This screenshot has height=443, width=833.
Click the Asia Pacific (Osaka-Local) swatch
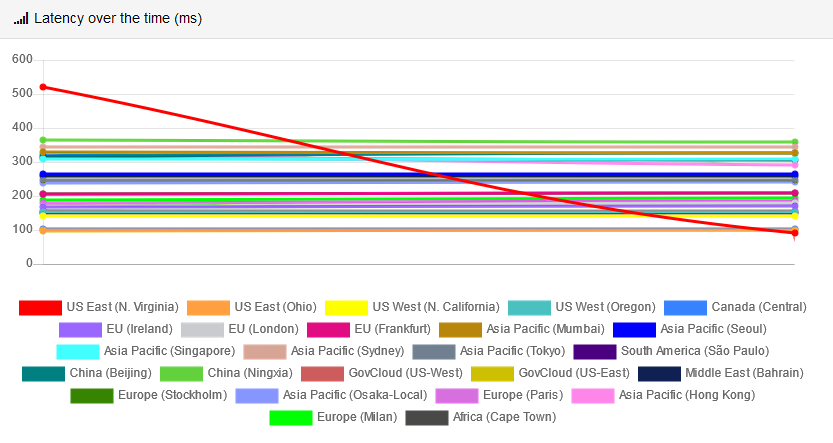tap(257, 396)
